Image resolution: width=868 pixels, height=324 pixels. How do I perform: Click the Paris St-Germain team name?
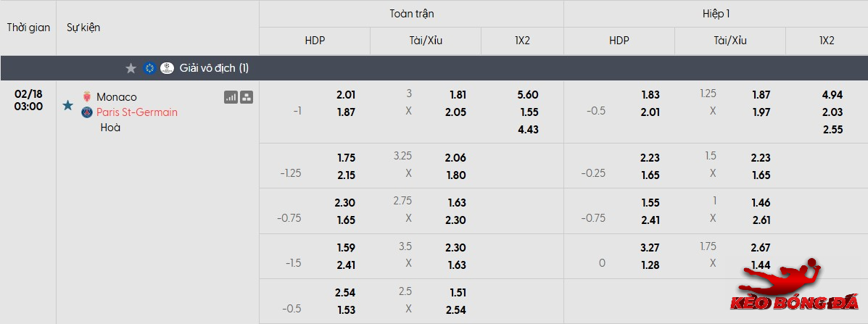tap(137, 112)
